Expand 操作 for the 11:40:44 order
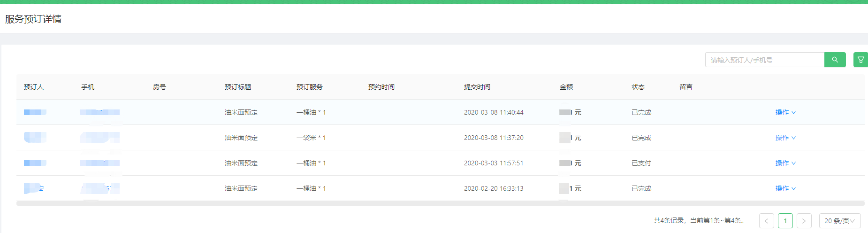This screenshot has height=233, width=868. click(785, 112)
